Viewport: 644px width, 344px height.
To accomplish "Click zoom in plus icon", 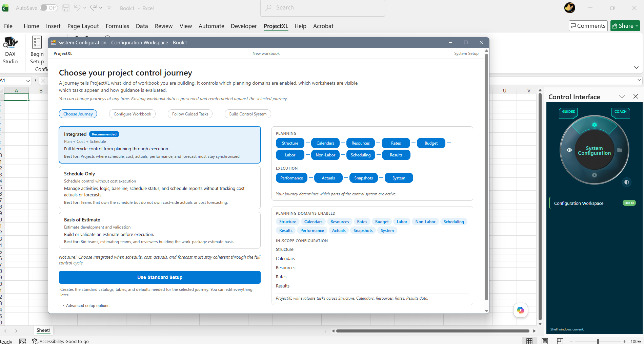I will tap(624, 342).
